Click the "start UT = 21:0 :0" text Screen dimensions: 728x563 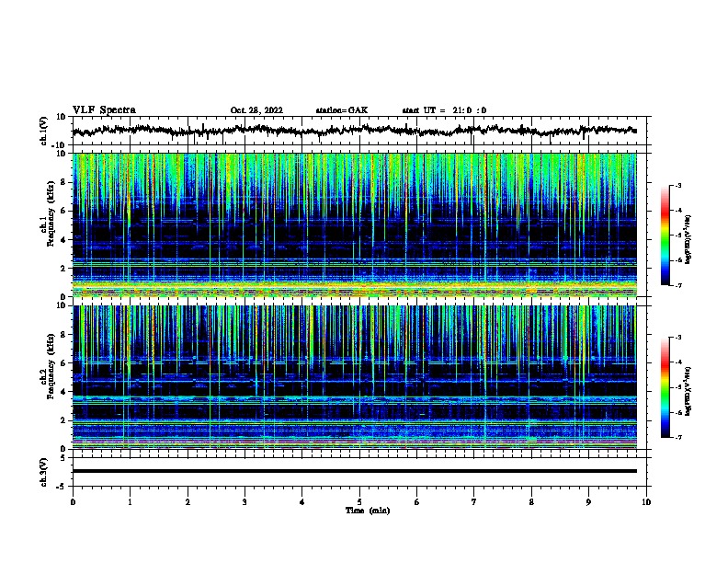tap(444, 110)
